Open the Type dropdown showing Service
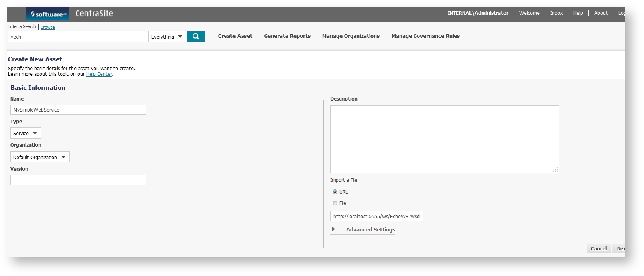The height and width of the screenshot is (276, 644). 26,133
